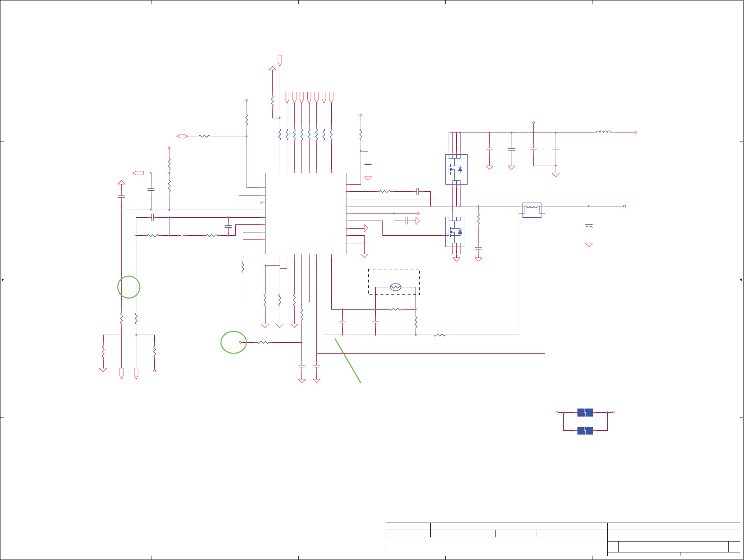The width and height of the screenshot is (744, 560).
Task: Click the lower blue jumper pad
Action: click(x=585, y=431)
